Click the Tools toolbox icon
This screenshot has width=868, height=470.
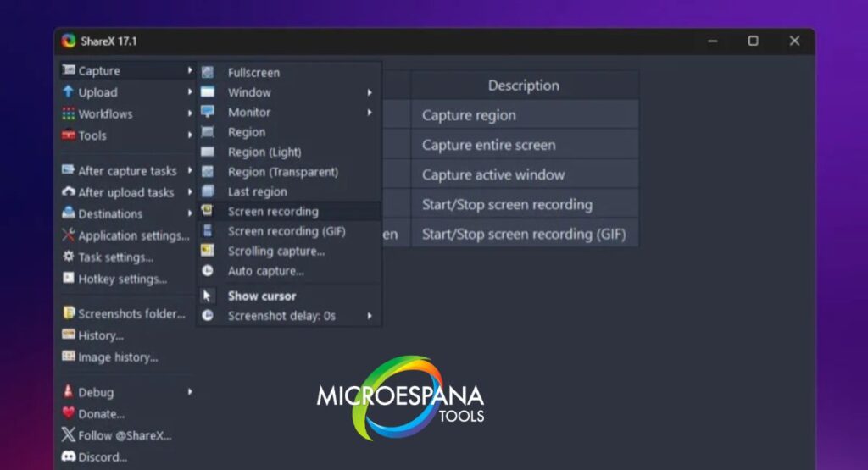click(68, 135)
